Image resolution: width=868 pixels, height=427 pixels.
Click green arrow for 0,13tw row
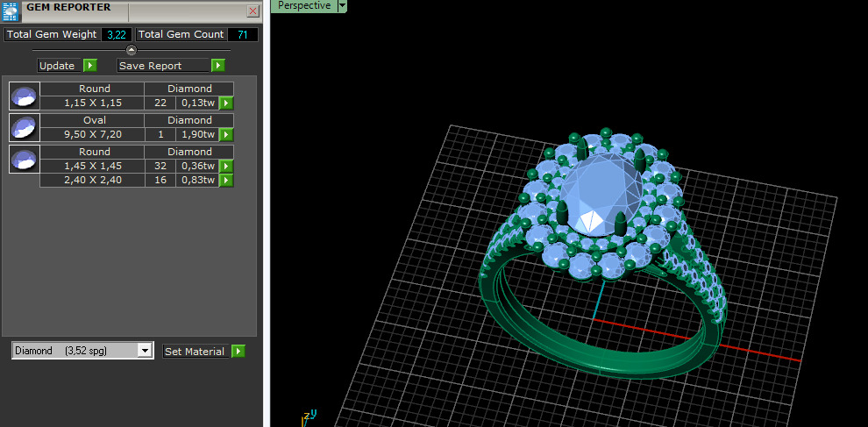point(226,103)
